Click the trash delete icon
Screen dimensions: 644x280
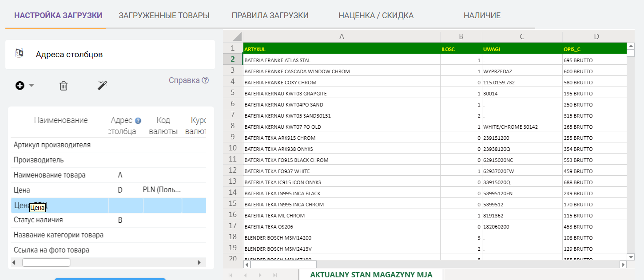coord(64,86)
